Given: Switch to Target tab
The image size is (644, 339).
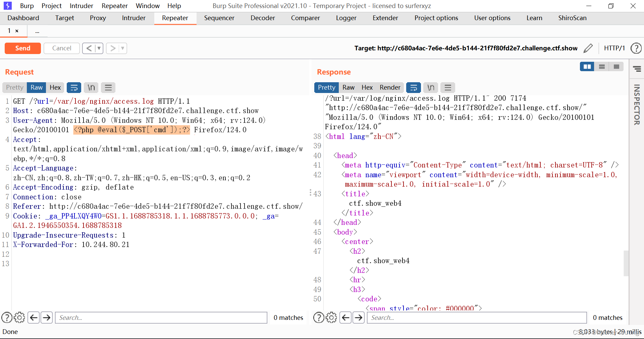Looking at the screenshot, I should (x=64, y=18).
